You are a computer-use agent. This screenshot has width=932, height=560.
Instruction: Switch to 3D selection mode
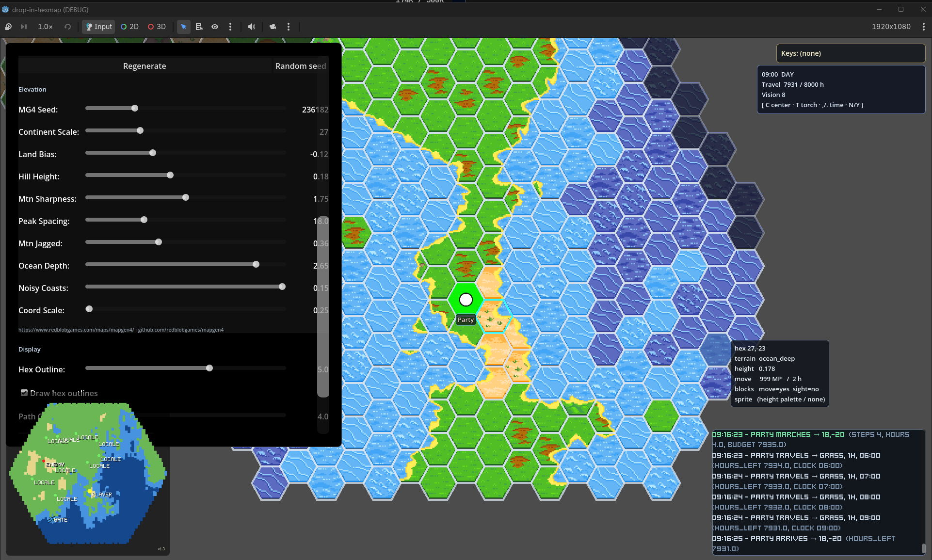pyautogui.click(x=157, y=27)
